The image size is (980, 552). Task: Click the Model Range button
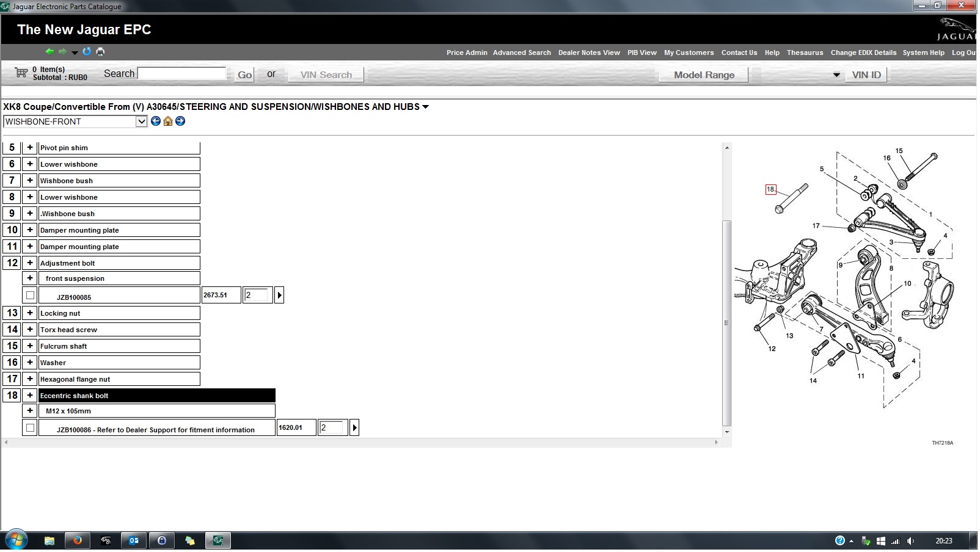coord(704,75)
